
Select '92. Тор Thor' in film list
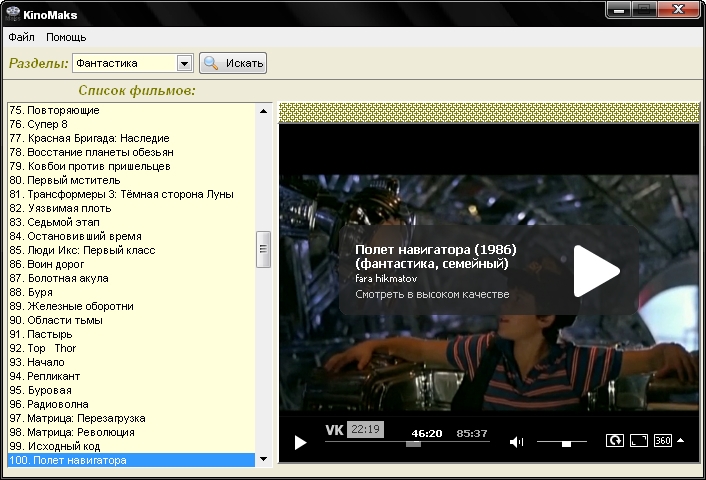(x=131, y=348)
